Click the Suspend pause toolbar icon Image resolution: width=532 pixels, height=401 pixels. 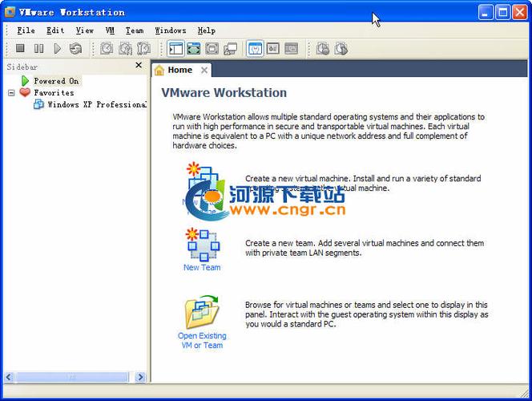click(x=38, y=49)
